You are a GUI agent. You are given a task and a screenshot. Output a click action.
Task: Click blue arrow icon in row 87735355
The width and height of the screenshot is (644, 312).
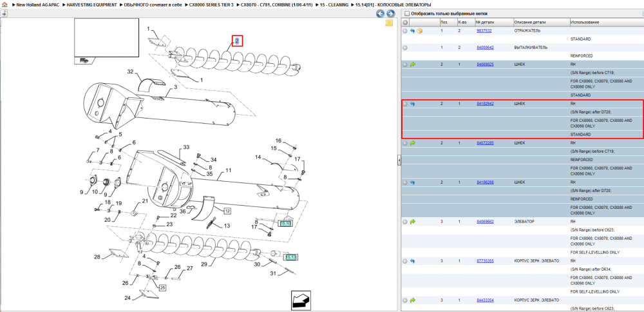[x=412, y=261]
